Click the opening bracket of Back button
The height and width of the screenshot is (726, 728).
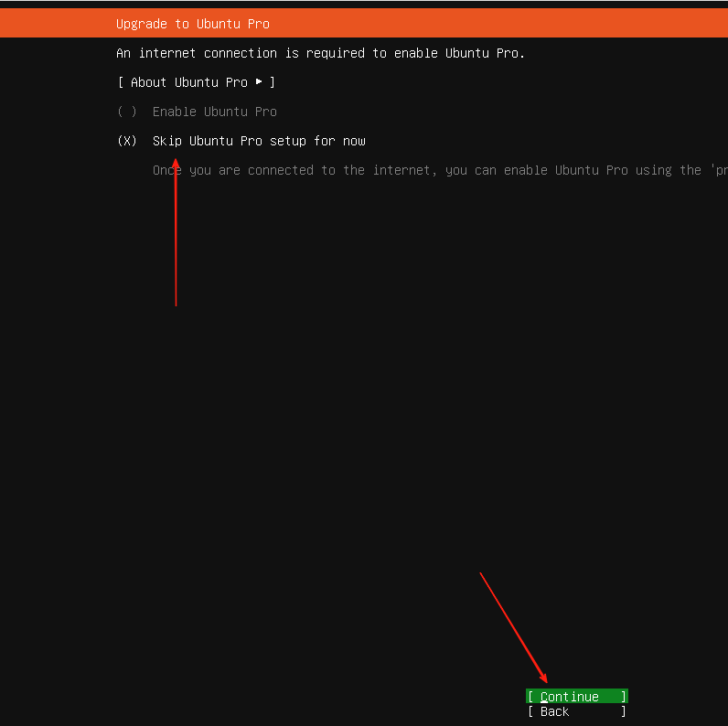point(530,711)
